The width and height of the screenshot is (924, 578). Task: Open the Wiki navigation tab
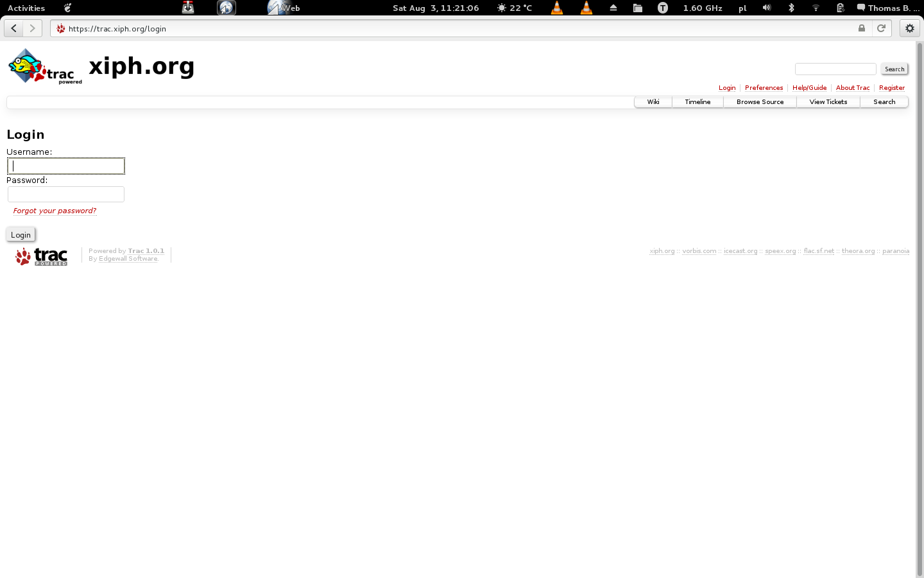coord(653,102)
